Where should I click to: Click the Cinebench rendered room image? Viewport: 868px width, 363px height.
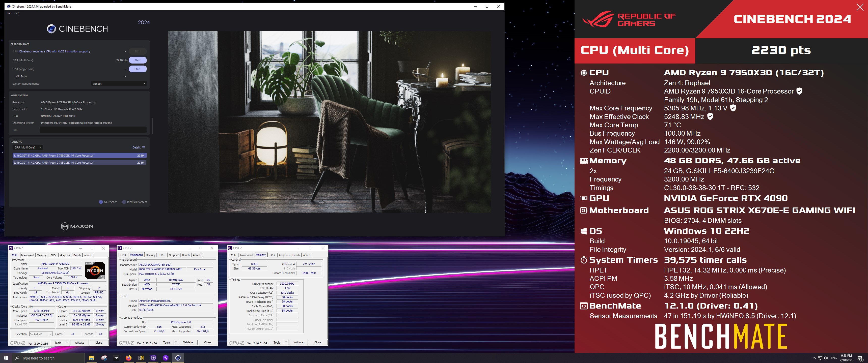coord(329,122)
